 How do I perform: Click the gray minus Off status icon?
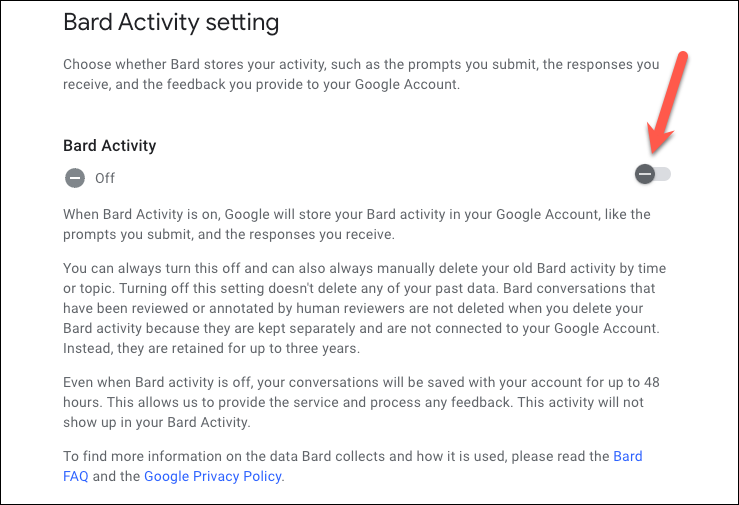pos(75,178)
